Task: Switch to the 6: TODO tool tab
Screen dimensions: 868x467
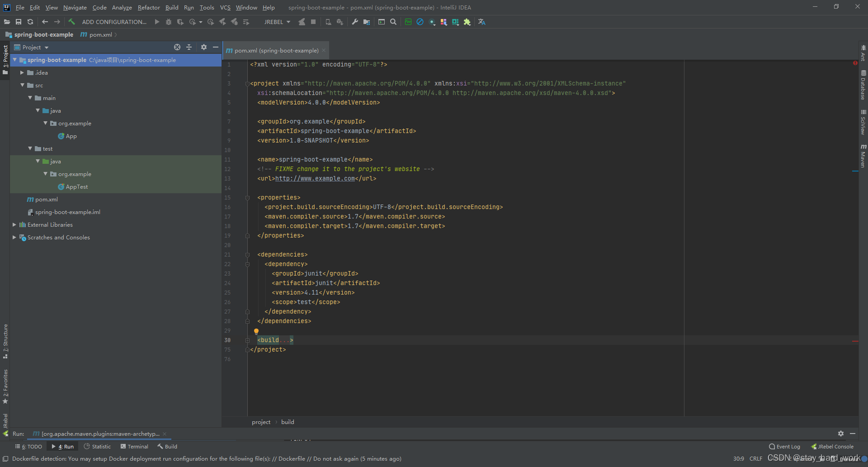Action: click(x=28, y=446)
